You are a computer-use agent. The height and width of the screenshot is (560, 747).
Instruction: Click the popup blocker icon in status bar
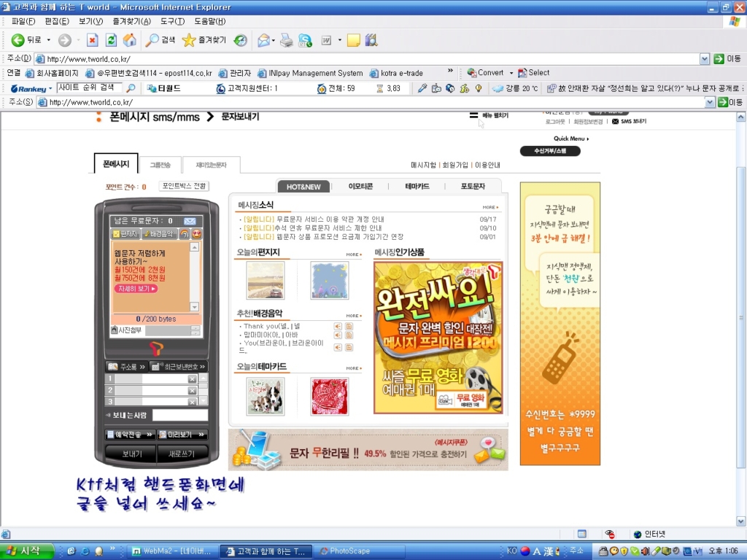[610, 534]
